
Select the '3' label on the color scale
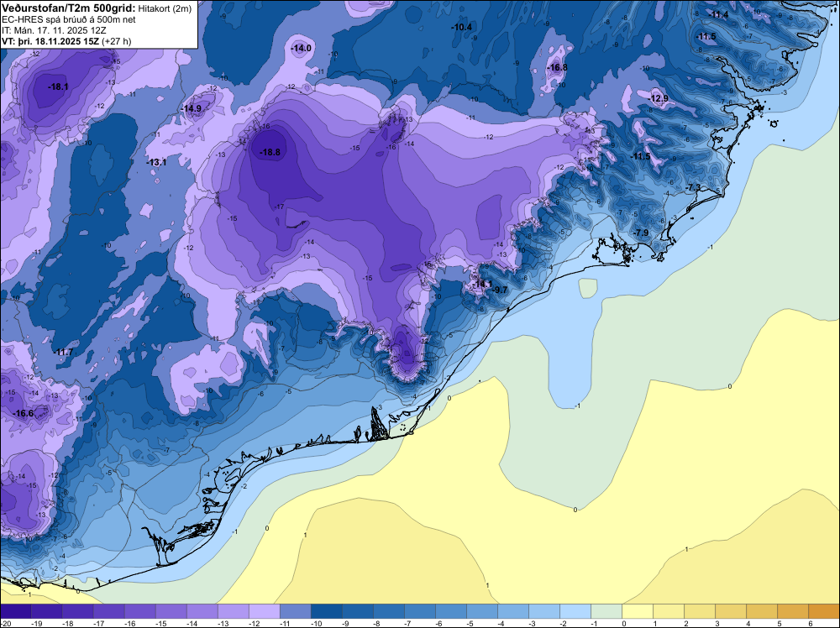[x=717, y=624]
